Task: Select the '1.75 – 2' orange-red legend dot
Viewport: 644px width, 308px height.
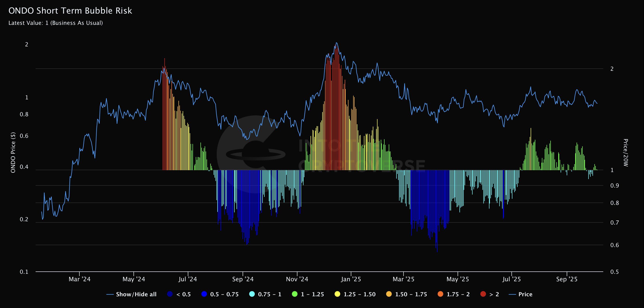Action: coord(440,294)
